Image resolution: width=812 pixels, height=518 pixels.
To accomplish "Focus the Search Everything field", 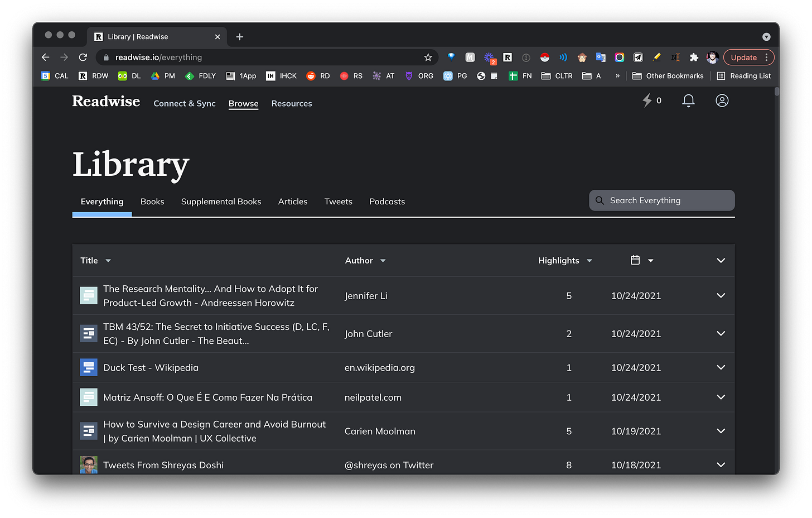I will click(661, 200).
